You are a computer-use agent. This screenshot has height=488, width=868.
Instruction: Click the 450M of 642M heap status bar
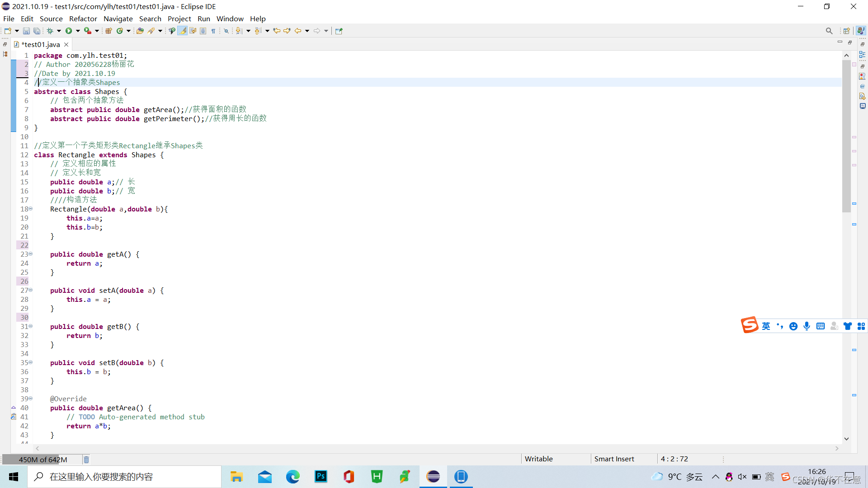pyautogui.click(x=43, y=460)
